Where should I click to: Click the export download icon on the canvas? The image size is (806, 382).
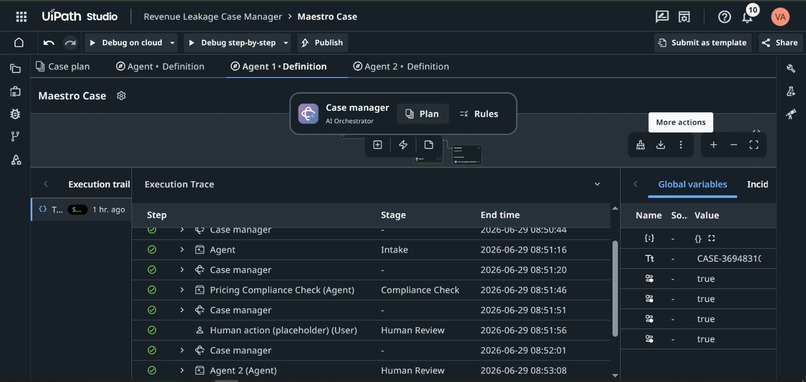[x=661, y=145]
